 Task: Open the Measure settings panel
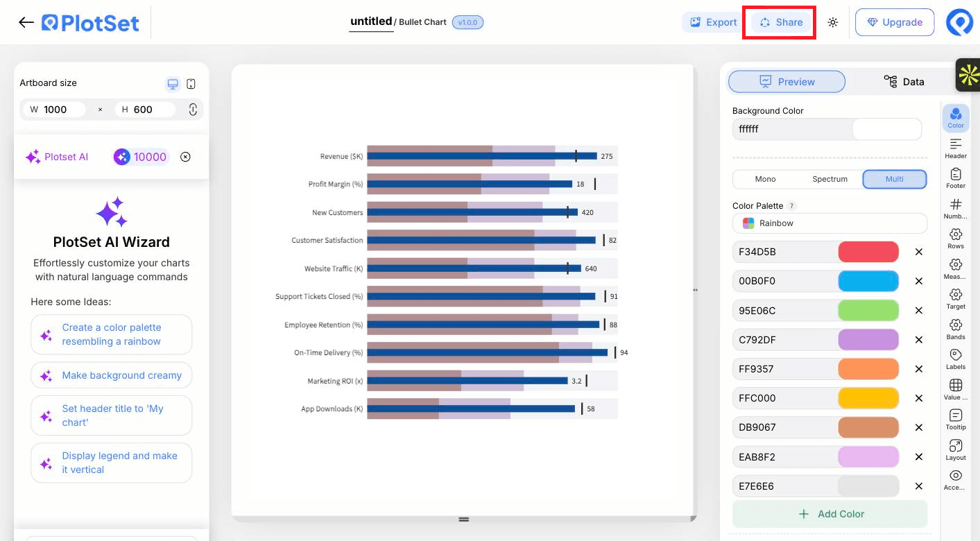[x=956, y=268]
